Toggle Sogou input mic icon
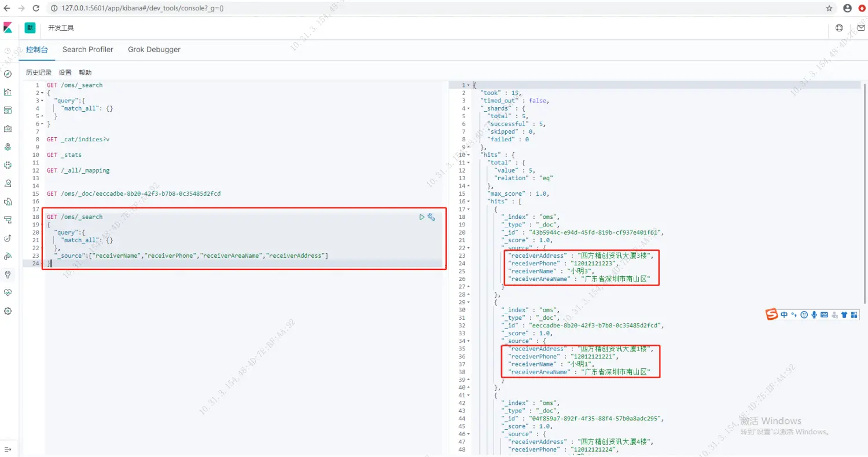 tap(814, 315)
